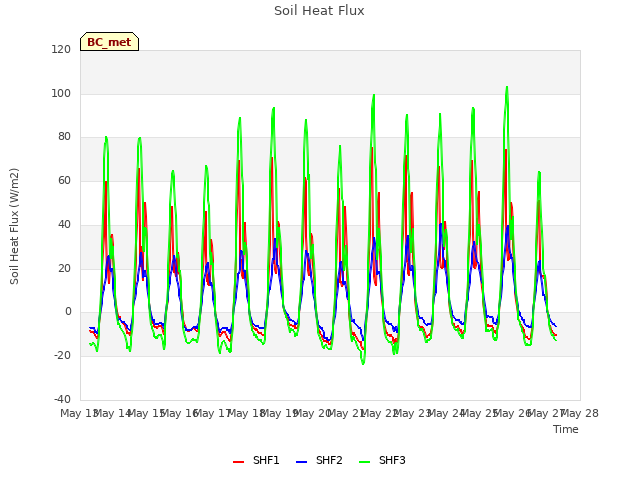Click the -20 y-axis tick label
Screen dimensions: 640x480
click(62, 356)
